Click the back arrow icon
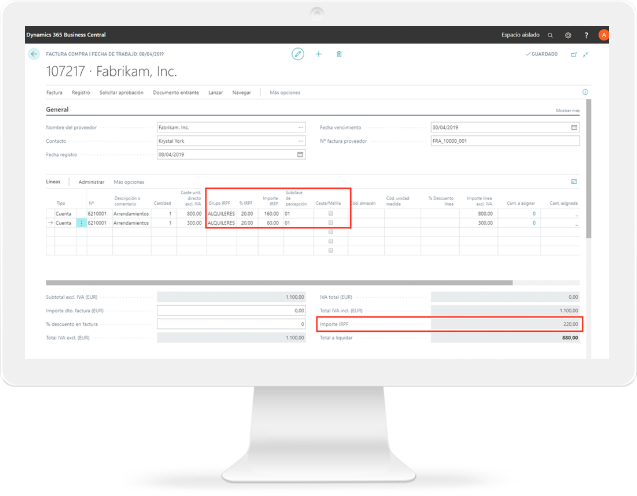Image resolution: width=637 pixels, height=496 pixels. click(x=35, y=54)
